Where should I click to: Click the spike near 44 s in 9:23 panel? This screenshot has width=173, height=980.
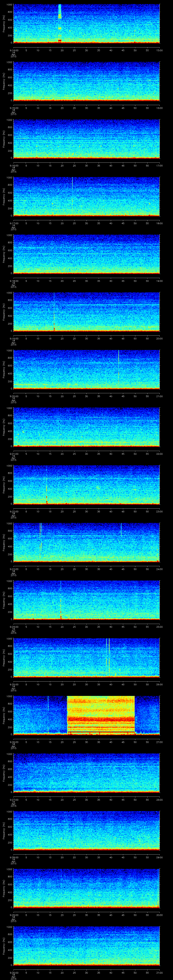(x=121, y=530)
